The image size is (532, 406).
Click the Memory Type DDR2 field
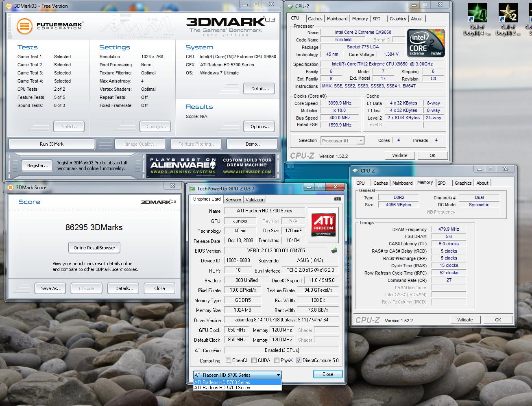pyautogui.click(x=399, y=198)
